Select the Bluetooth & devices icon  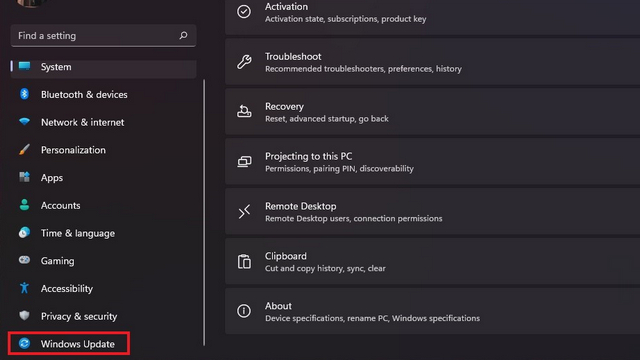click(24, 94)
